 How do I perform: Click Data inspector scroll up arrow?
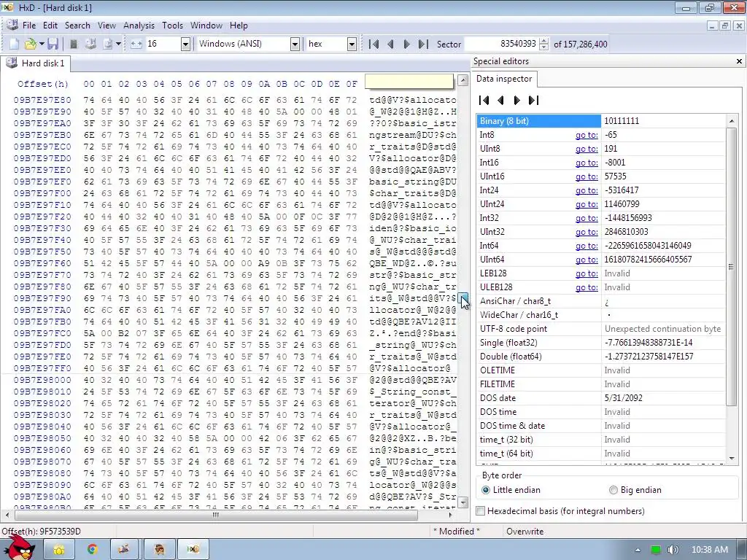[732, 122]
